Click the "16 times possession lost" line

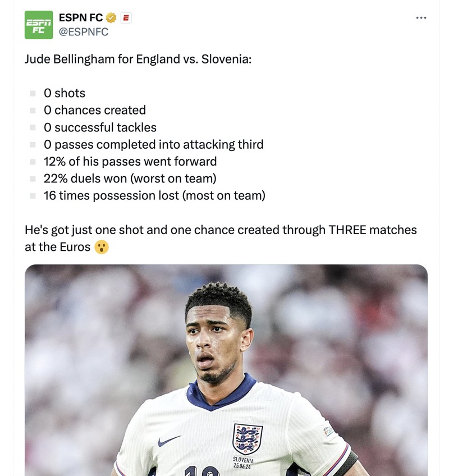[154, 196]
